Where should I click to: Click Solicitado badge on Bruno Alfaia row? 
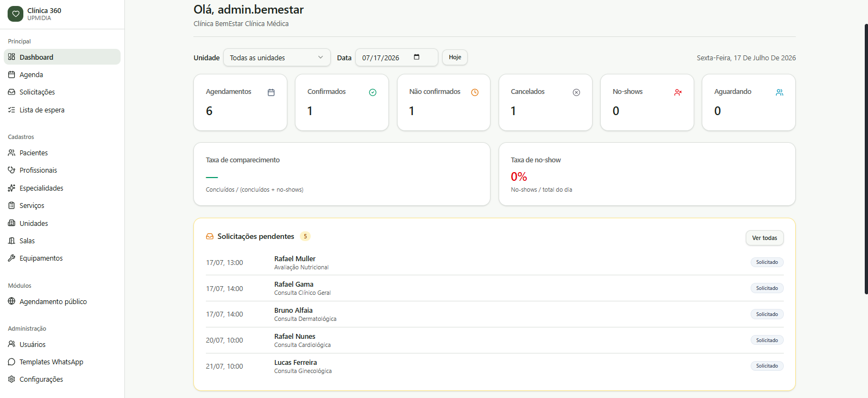[x=767, y=314]
